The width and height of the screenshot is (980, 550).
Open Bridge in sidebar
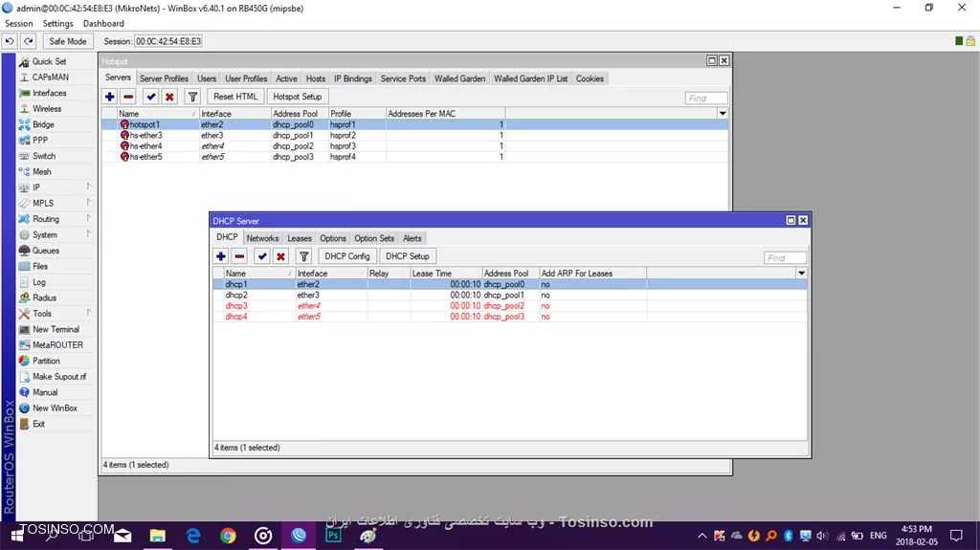tap(43, 124)
